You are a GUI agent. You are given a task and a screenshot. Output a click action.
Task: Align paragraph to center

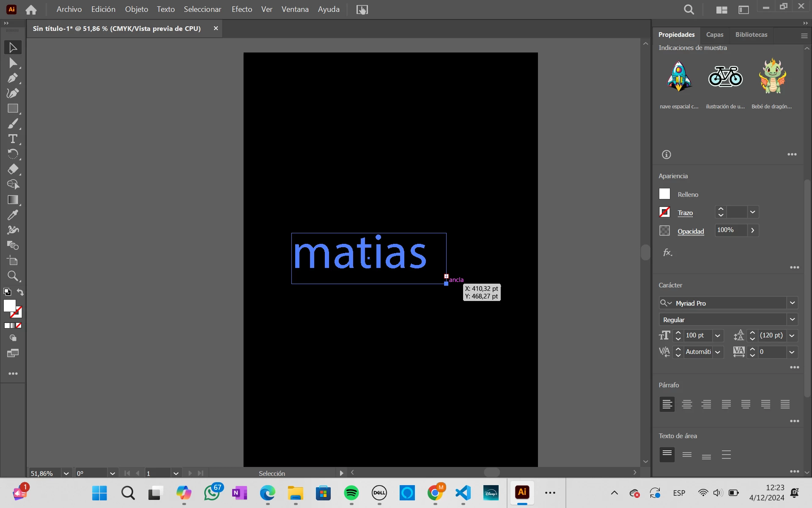click(x=687, y=404)
